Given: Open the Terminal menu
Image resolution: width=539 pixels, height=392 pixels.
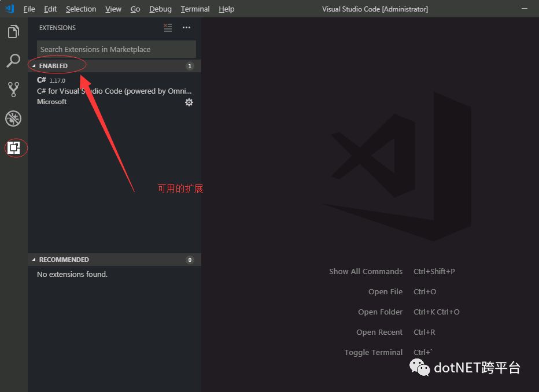Looking at the screenshot, I should [x=195, y=9].
